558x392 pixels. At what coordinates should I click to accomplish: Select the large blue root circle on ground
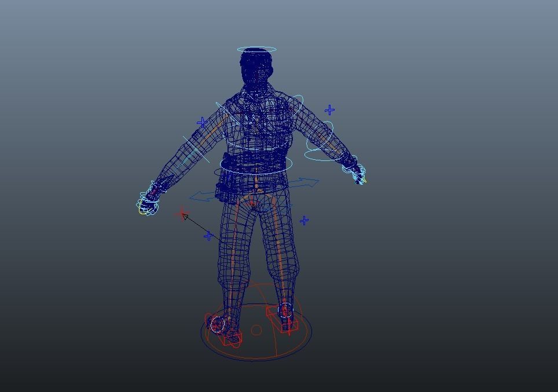click(256, 332)
